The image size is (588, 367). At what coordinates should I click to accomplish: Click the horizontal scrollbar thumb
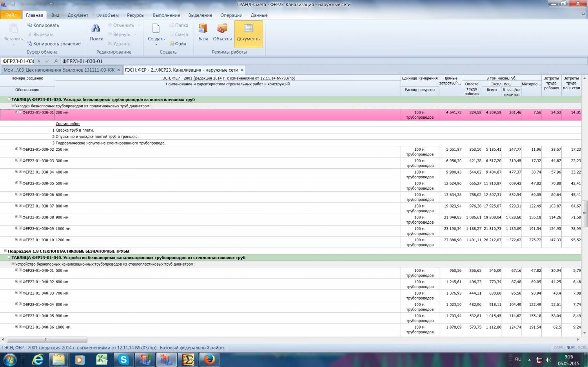pos(47,340)
